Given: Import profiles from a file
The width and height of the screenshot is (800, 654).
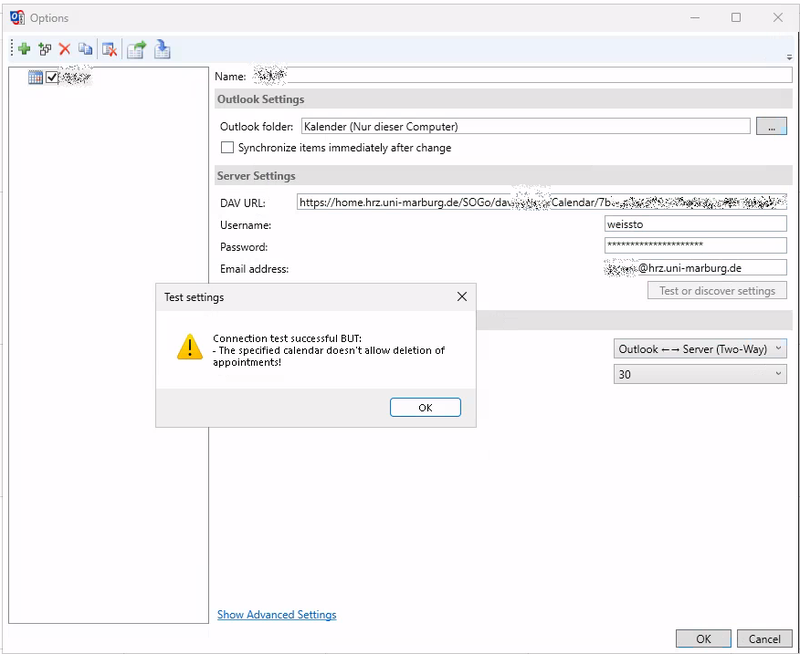Looking at the screenshot, I should coord(161,48).
